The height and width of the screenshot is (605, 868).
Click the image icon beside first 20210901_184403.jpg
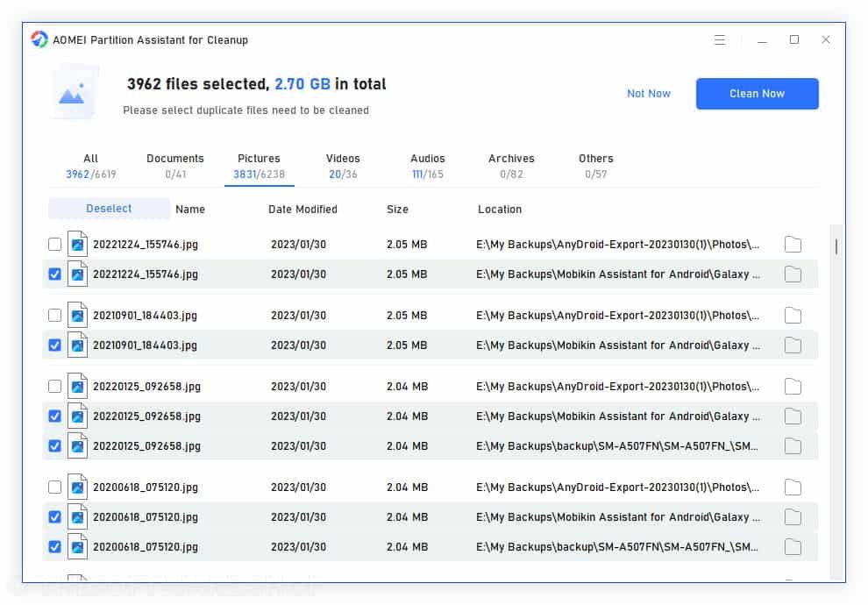[x=77, y=315]
